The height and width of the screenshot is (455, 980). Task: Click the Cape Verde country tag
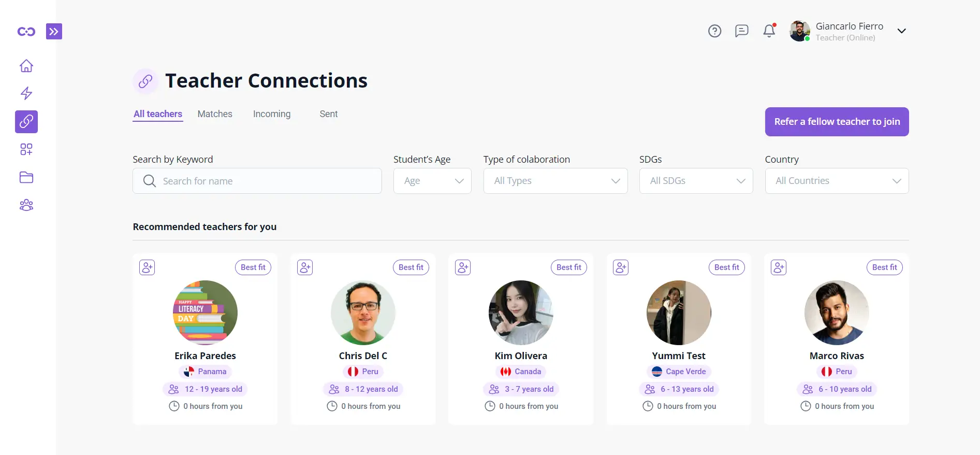[679, 372]
